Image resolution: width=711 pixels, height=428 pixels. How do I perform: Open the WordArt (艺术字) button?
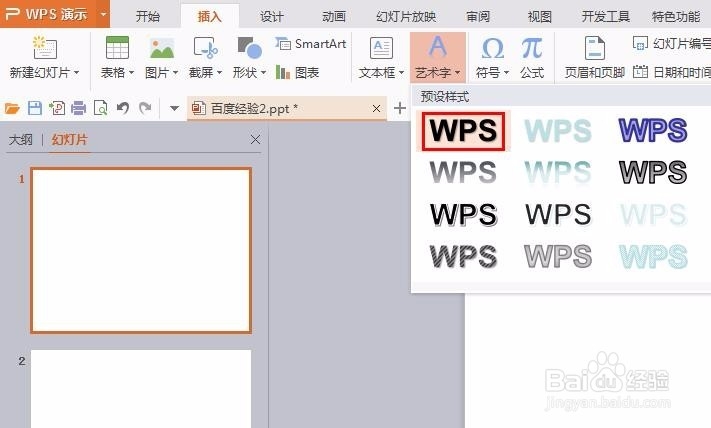[438, 57]
